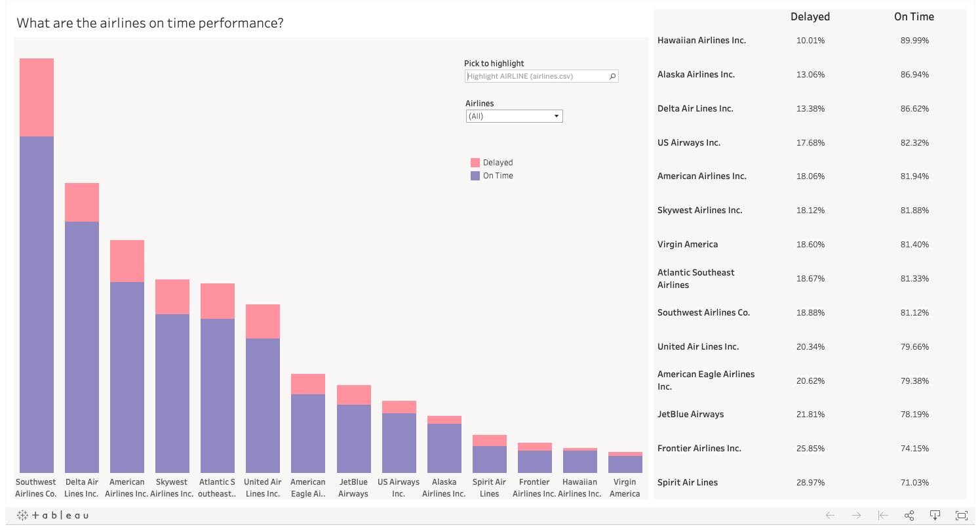Select Delta Air Lines Inc. table row label
The image size is (980, 532).
tap(696, 109)
